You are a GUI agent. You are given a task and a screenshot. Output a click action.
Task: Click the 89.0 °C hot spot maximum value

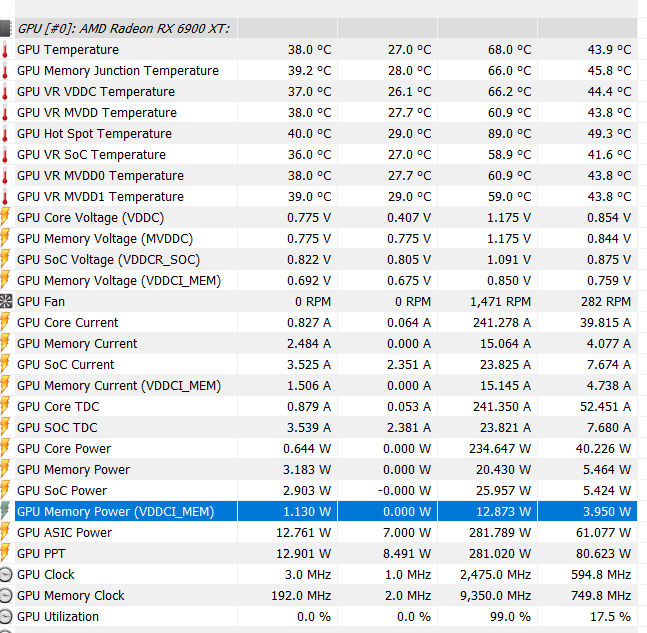[509, 134]
